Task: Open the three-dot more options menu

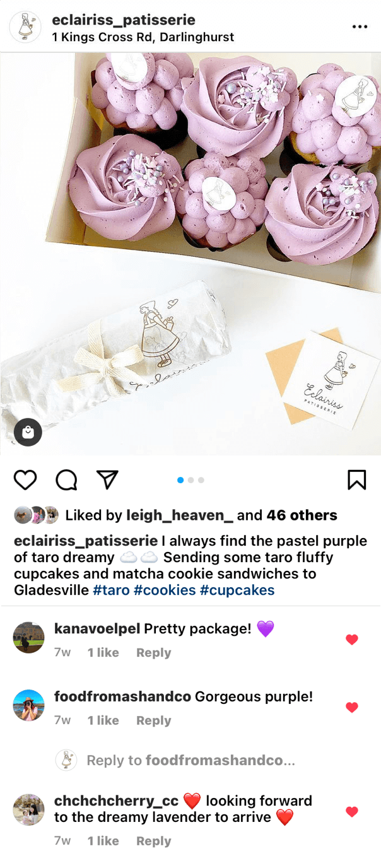Action: (x=360, y=26)
